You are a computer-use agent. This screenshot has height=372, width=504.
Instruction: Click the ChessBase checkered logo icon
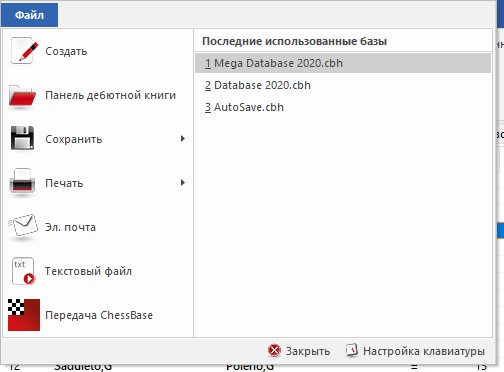click(24, 315)
